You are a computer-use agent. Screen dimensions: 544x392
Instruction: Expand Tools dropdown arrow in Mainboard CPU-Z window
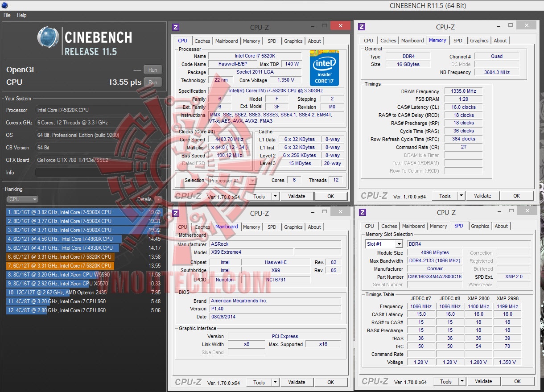(275, 382)
